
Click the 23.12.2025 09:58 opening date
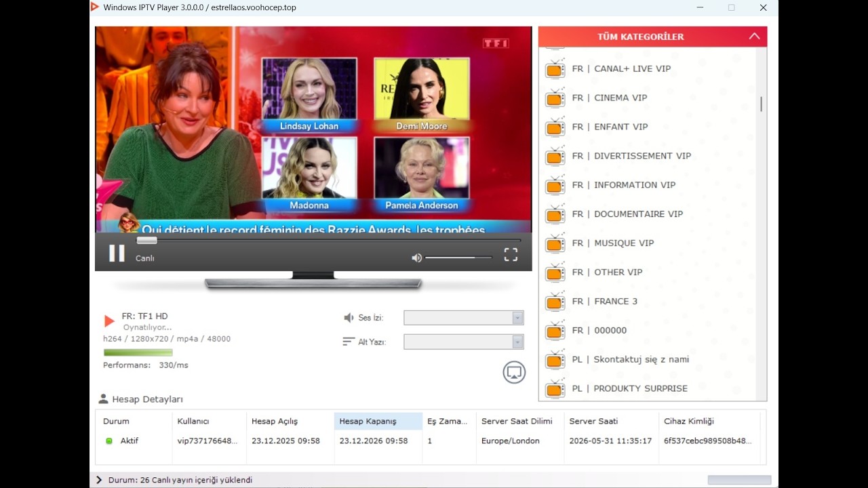285,441
